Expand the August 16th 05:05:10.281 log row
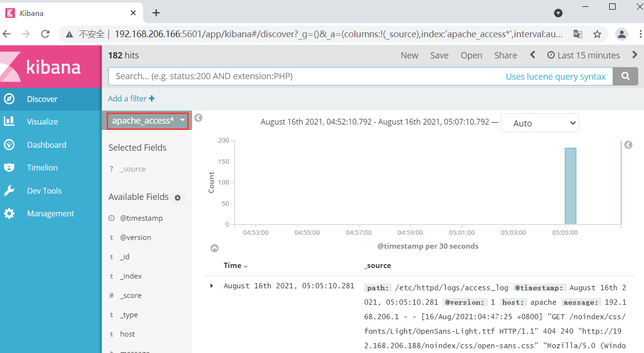 coord(211,286)
